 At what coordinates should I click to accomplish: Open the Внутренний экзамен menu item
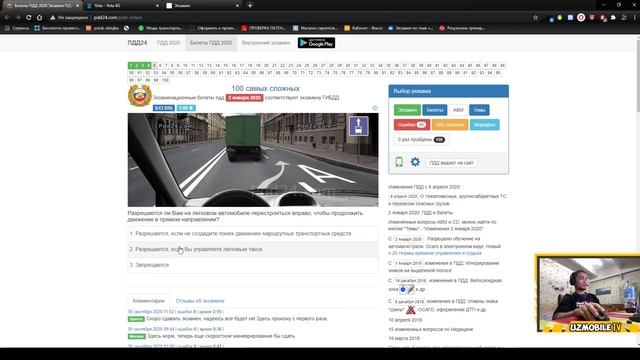pos(266,43)
